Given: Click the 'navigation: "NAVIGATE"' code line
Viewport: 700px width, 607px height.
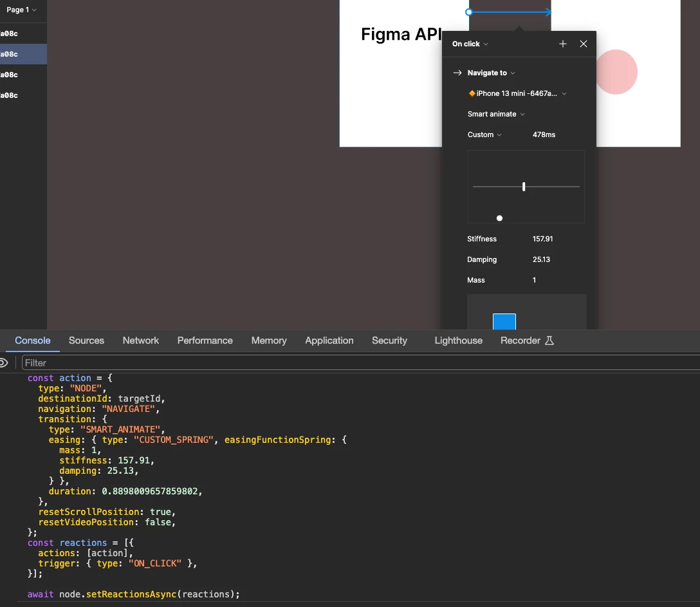Looking at the screenshot, I should [98, 409].
